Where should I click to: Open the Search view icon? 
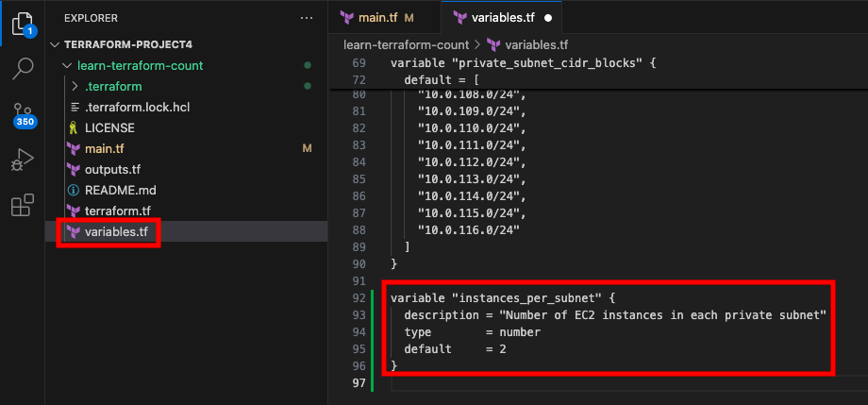23,68
